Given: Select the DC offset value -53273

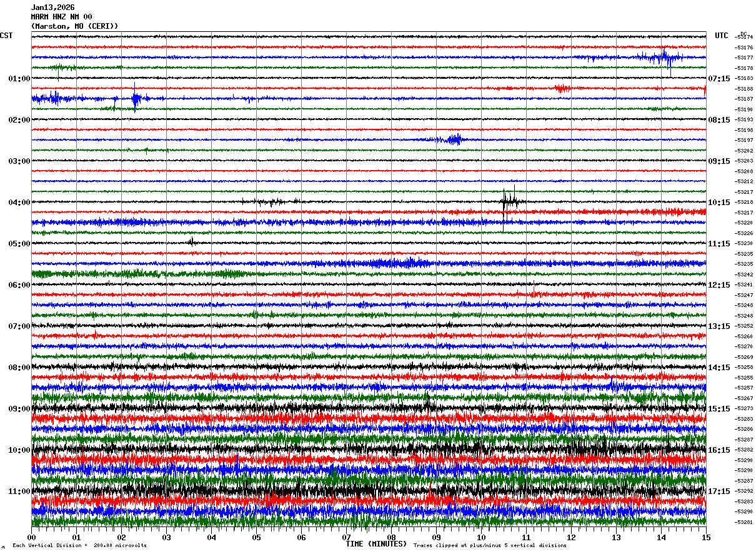Looking at the screenshot, I should click(x=744, y=408).
